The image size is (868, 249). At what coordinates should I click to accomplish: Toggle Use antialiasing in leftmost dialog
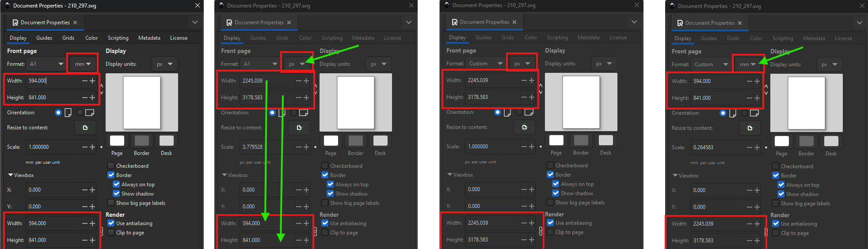coord(111,223)
